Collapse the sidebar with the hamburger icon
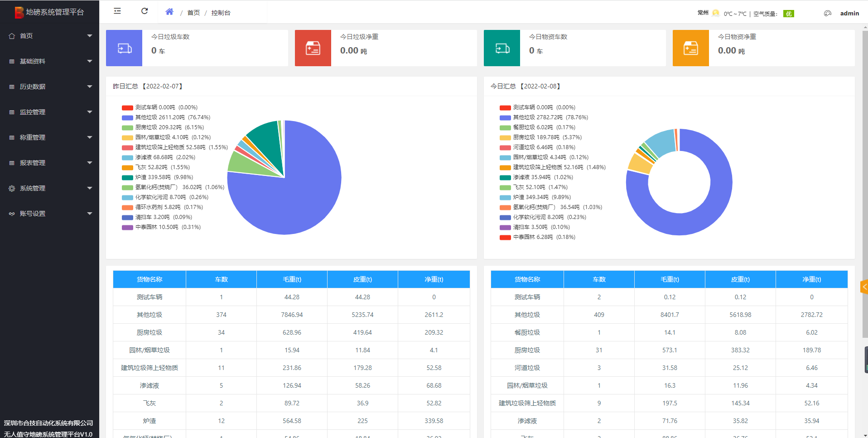 pyautogui.click(x=117, y=11)
